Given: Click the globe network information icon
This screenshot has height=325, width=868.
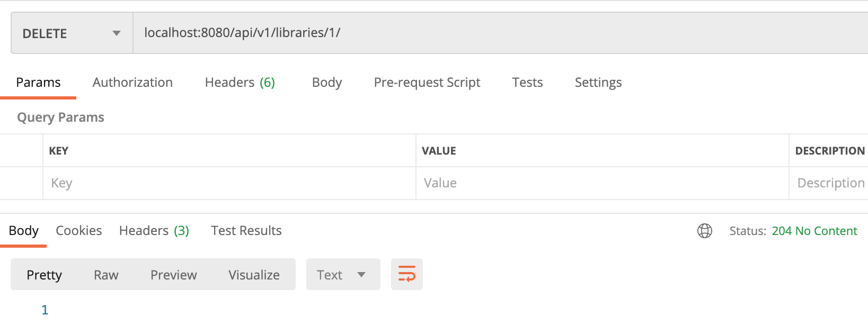Looking at the screenshot, I should pos(704,231).
